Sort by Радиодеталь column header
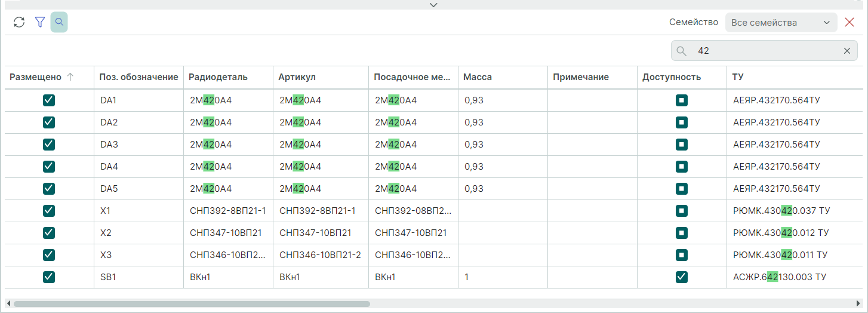Image resolution: width=868 pixels, height=313 pixels. [218, 77]
